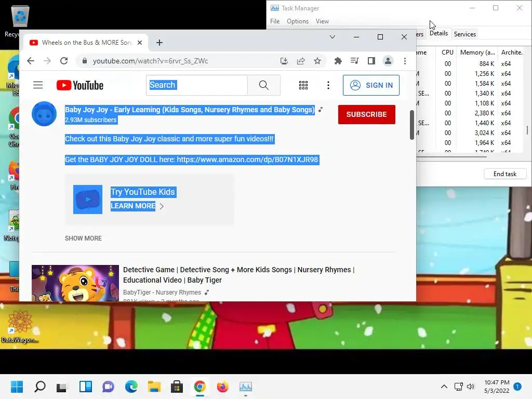Screen dimensions: 532x399
Task: Click Learn More for YouTube Kids
Action: pos(133,206)
